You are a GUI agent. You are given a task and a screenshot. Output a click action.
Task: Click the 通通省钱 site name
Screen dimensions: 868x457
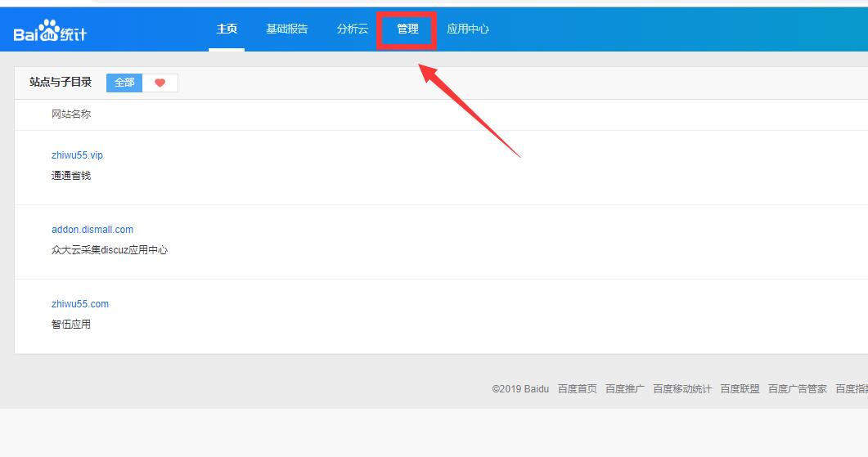pos(71,176)
